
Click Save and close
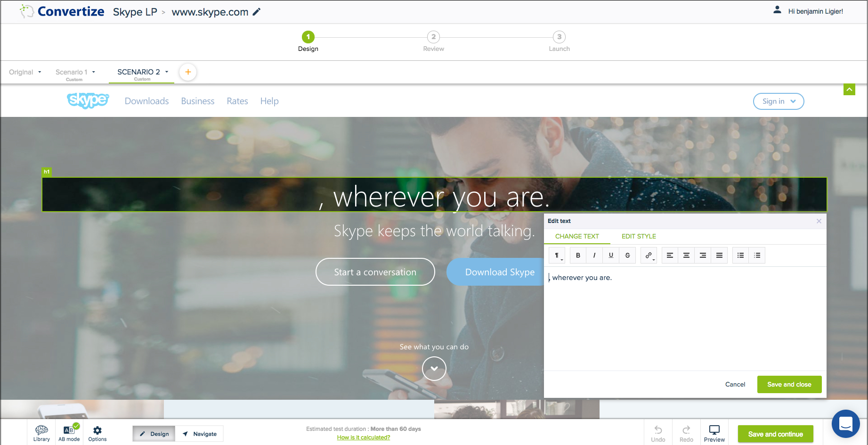789,384
